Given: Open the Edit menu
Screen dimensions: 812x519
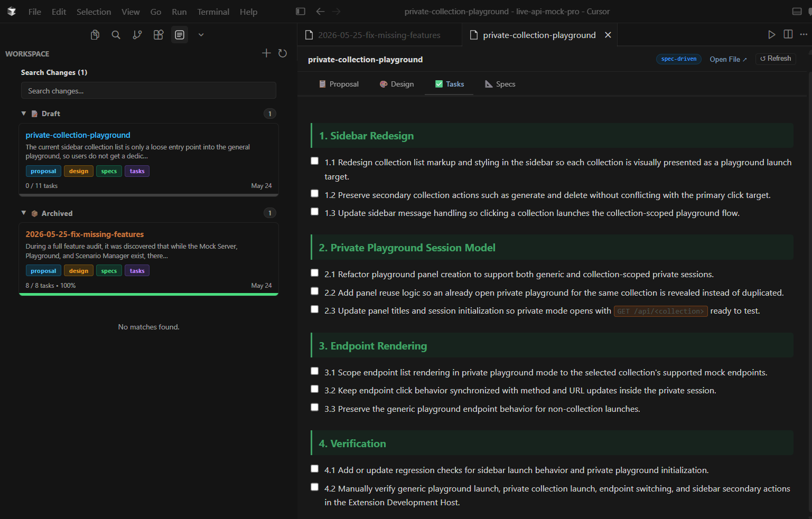Looking at the screenshot, I should pyautogui.click(x=59, y=12).
